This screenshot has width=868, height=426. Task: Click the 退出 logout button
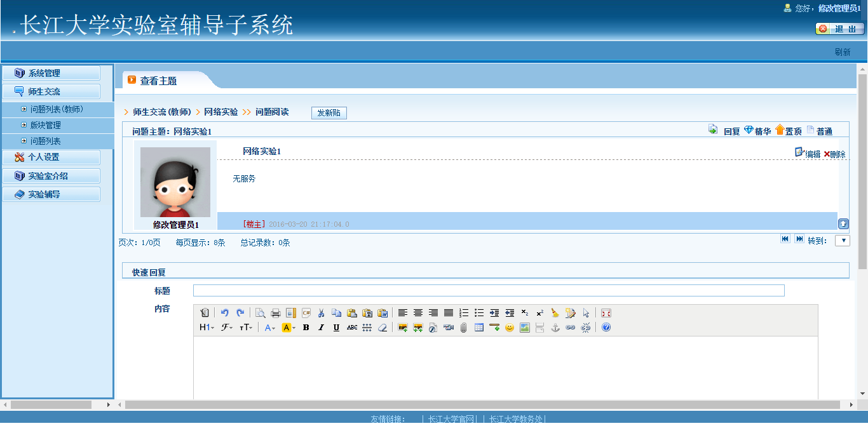coord(840,29)
